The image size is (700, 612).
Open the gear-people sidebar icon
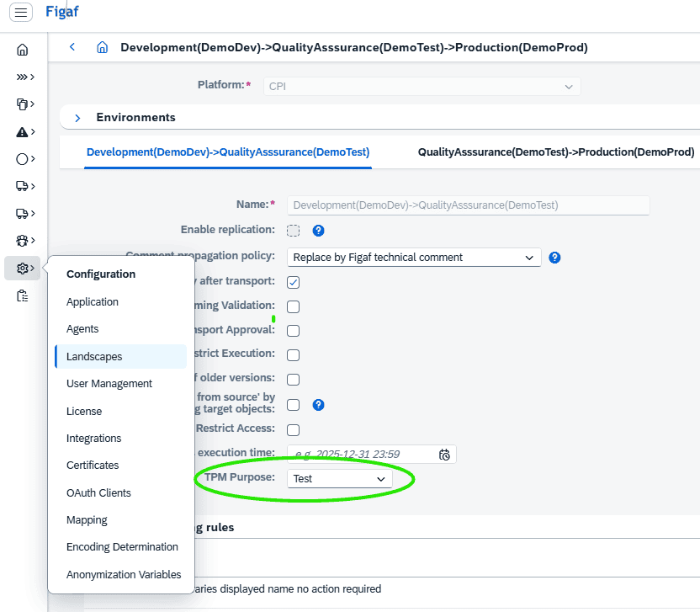[25, 240]
